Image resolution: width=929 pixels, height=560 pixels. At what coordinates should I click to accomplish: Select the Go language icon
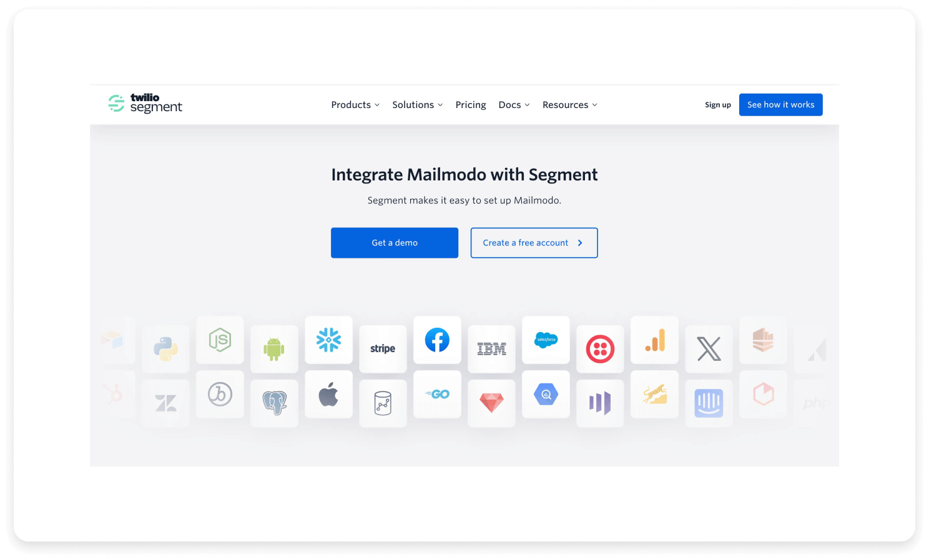437,395
